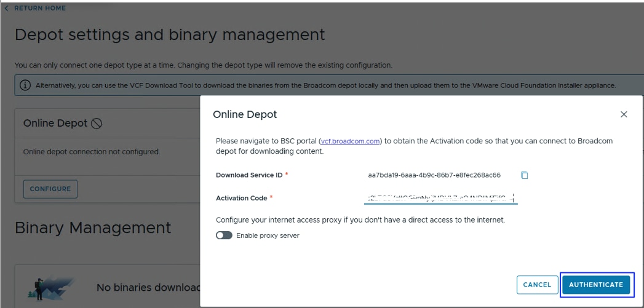
Task: Click the hiker illustration in binaries panel
Action: pos(51,288)
